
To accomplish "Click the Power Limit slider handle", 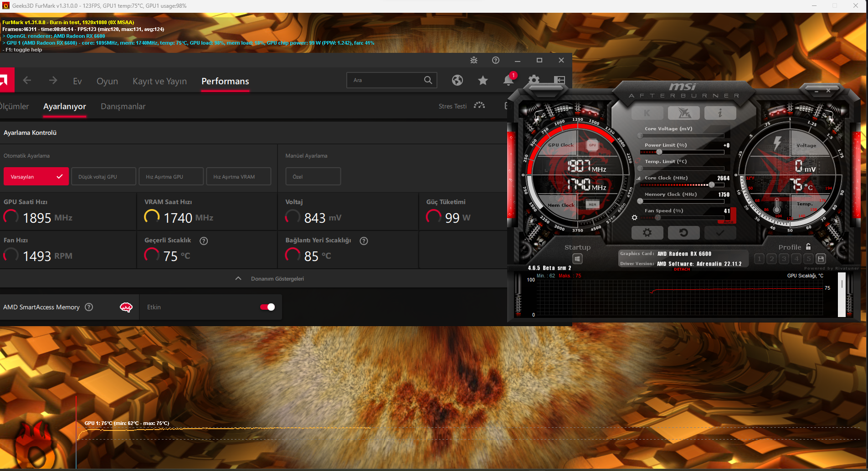I will point(659,152).
